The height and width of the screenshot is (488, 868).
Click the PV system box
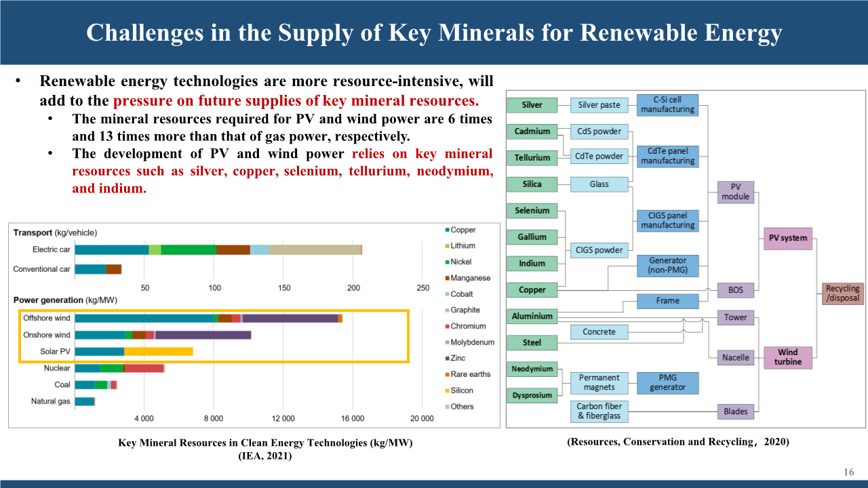(x=787, y=238)
